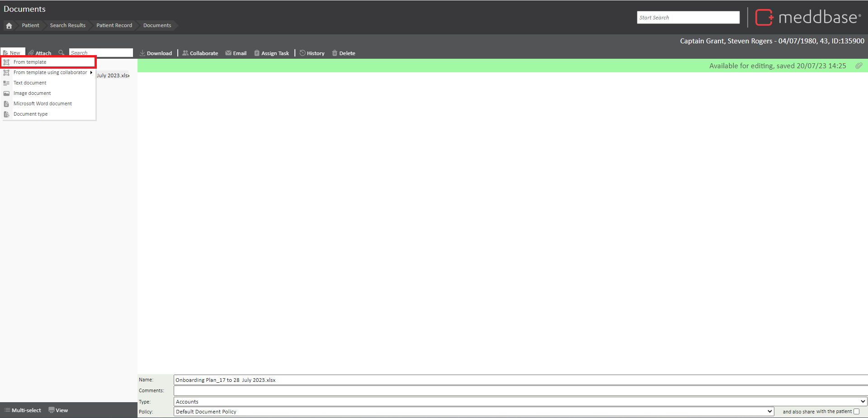The height and width of the screenshot is (418, 868).
Task: Click the Download toolbar icon
Action: tap(142, 53)
